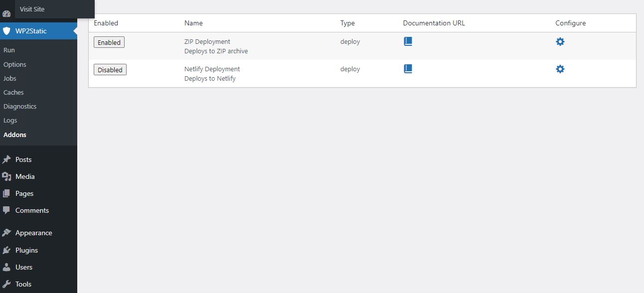The image size is (644, 293).
Task: Click the 'Name' column header
Action: pos(193,23)
